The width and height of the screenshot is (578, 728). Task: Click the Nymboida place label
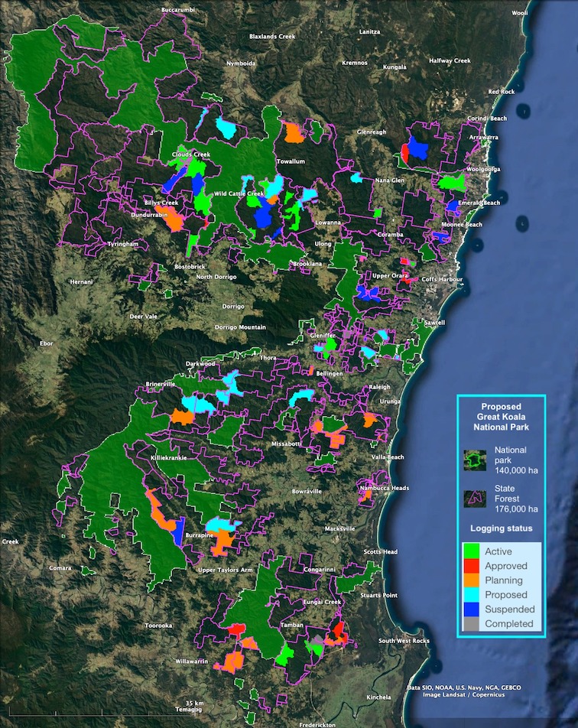(x=241, y=63)
